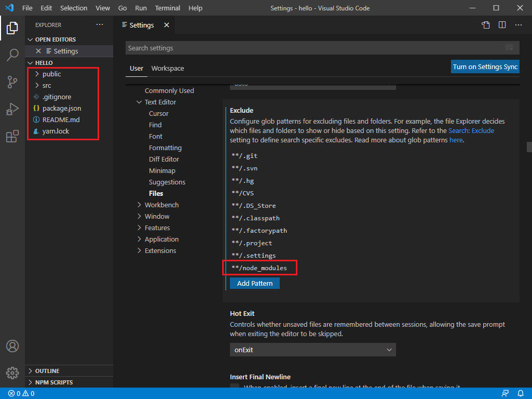The width and height of the screenshot is (532, 399).
Task: Switch to the User settings tab
Action: click(137, 68)
